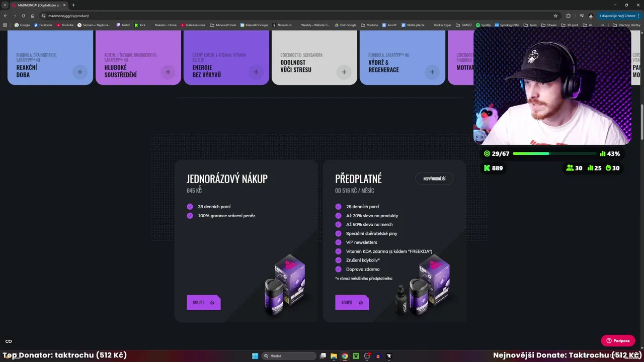
Task: Expand the Hluboké soustředění card plus icon
Action: click(168, 72)
